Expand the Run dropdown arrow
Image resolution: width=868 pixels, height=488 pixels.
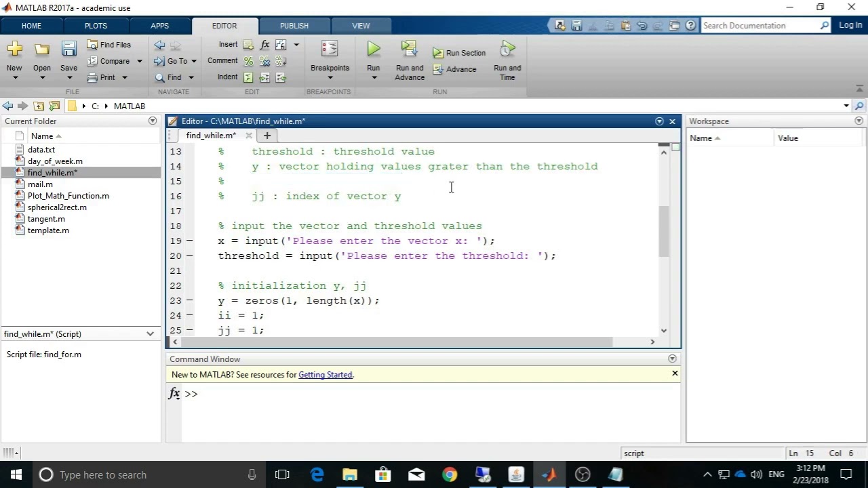pyautogui.click(x=374, y=77)
